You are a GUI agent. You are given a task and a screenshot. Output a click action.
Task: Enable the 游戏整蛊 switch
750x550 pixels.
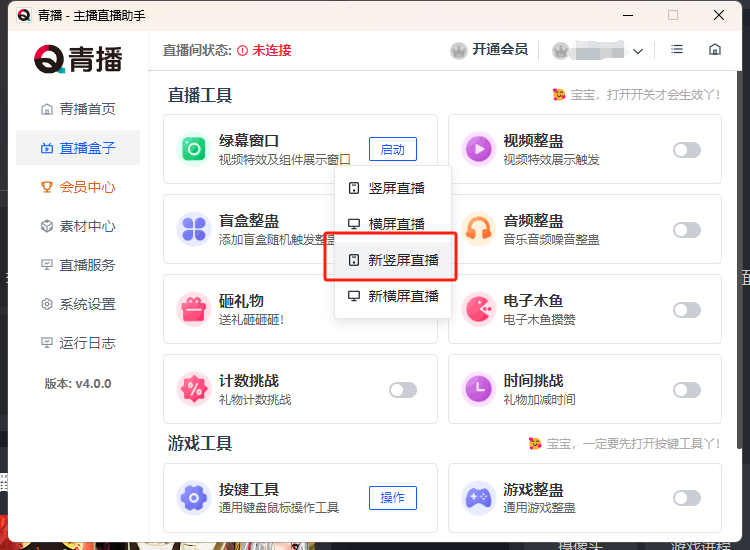[x=687, y=498]
